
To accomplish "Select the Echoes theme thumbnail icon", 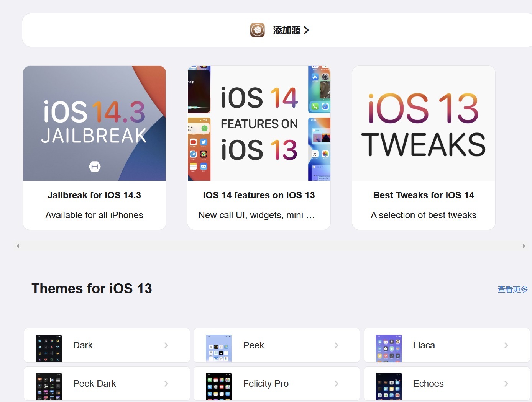I will coord(388,387).
